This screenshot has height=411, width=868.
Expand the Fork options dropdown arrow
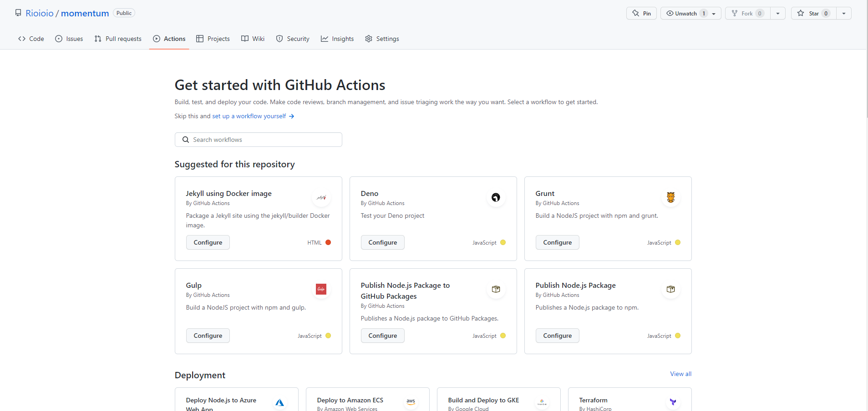click(778, 13)
